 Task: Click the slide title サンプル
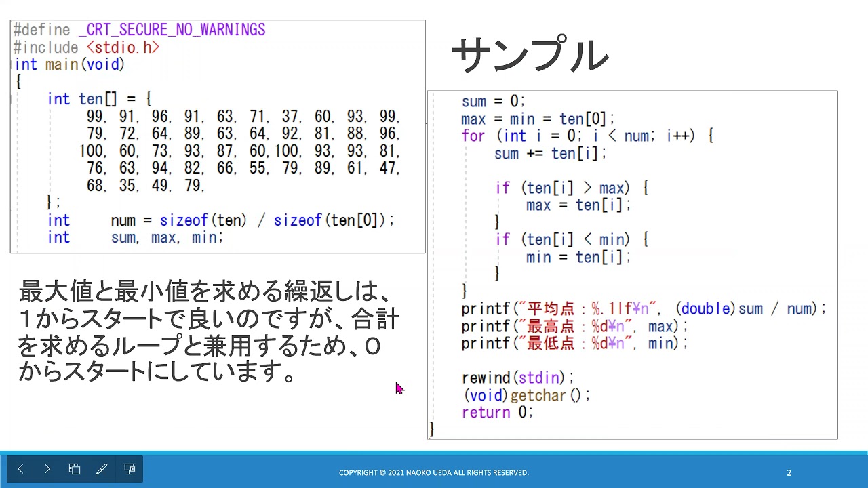point(530,56)
